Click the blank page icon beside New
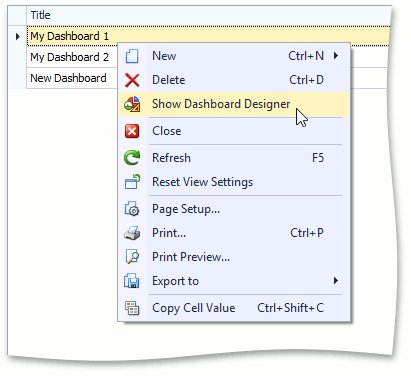Image resolution: width=411 pixels, height=376 pixels. tap(132, 56)
